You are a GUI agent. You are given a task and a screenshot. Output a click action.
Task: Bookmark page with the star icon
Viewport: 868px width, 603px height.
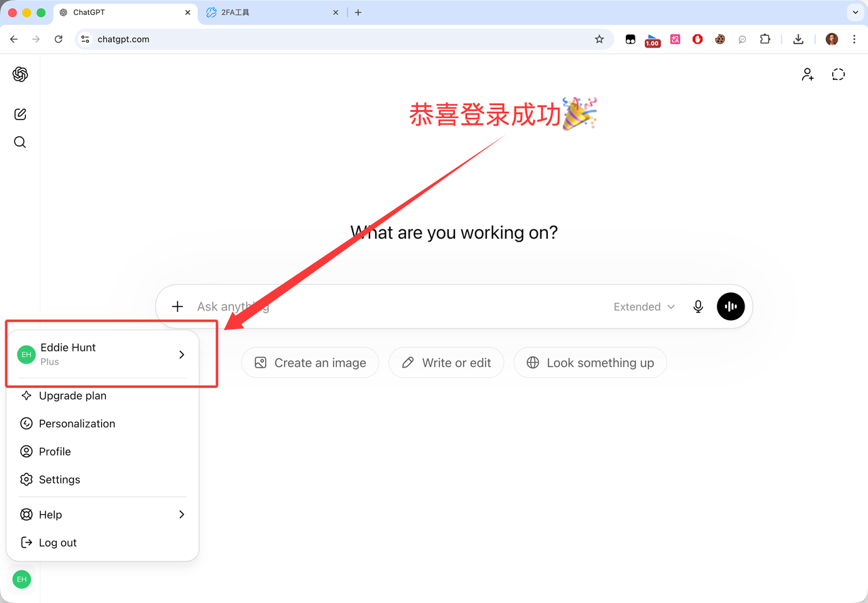coord(599,39)
